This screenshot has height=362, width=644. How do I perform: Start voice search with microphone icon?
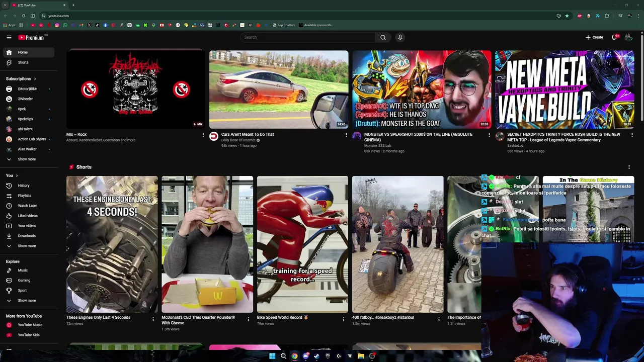point(400,37)
